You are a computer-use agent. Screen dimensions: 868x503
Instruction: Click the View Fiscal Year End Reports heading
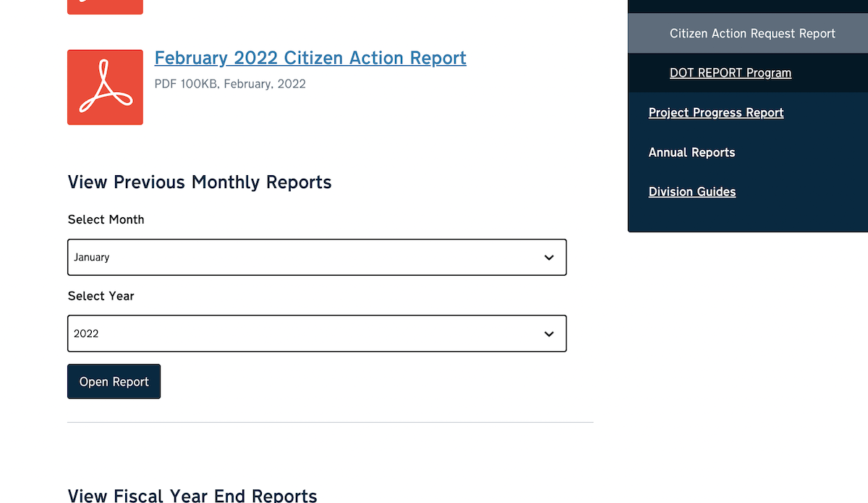(x=192, y=495)
